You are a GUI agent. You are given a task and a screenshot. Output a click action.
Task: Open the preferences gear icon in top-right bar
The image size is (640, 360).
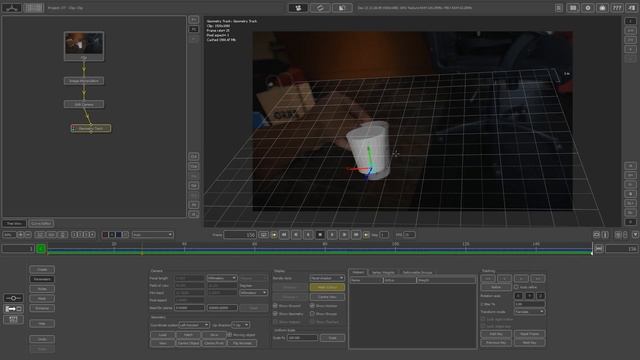[587, 8]
